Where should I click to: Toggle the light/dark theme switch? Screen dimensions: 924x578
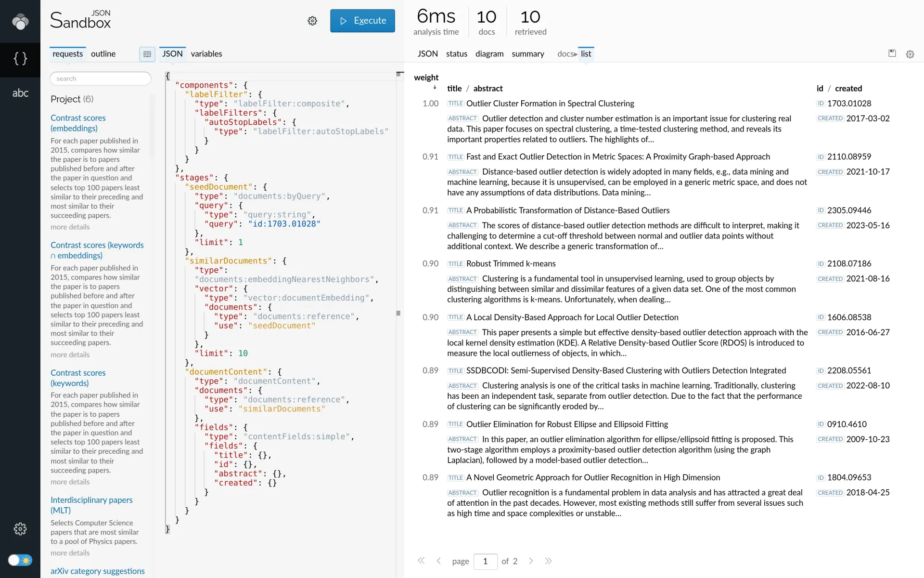point(20,560)
